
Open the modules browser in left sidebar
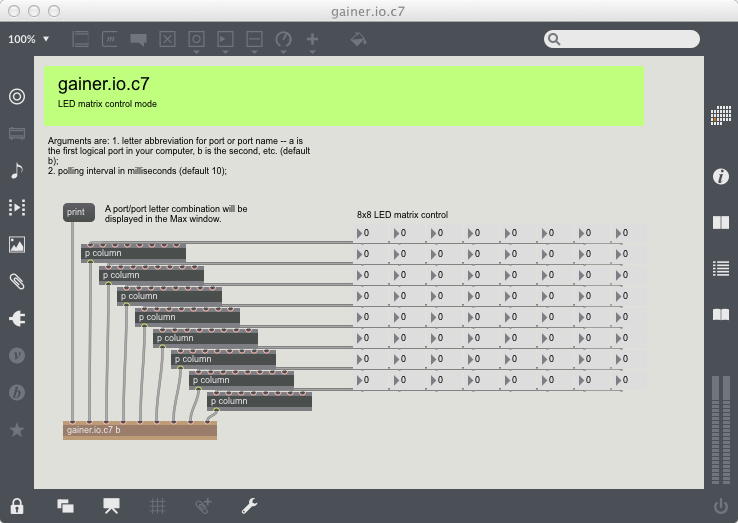17,134
